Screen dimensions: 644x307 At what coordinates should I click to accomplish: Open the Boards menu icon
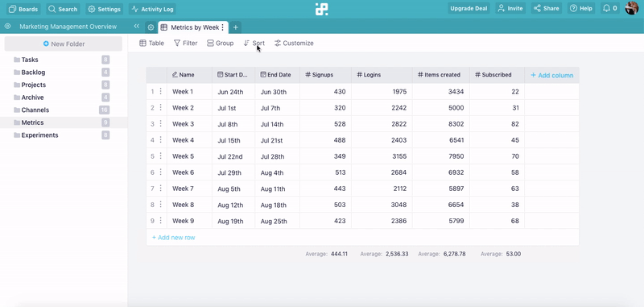point(12,9)
